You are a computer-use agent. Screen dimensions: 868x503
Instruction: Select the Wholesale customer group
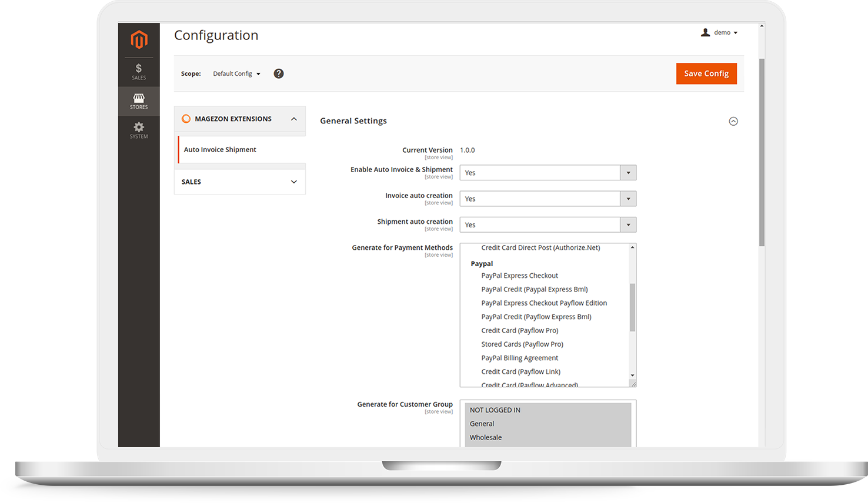coord(486,437)
